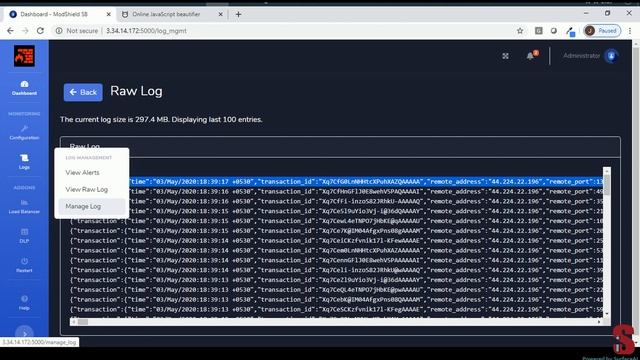Select View Raw Log in log menu
The width and height of the screenshot is (640, 360).
tap(87, 189)
